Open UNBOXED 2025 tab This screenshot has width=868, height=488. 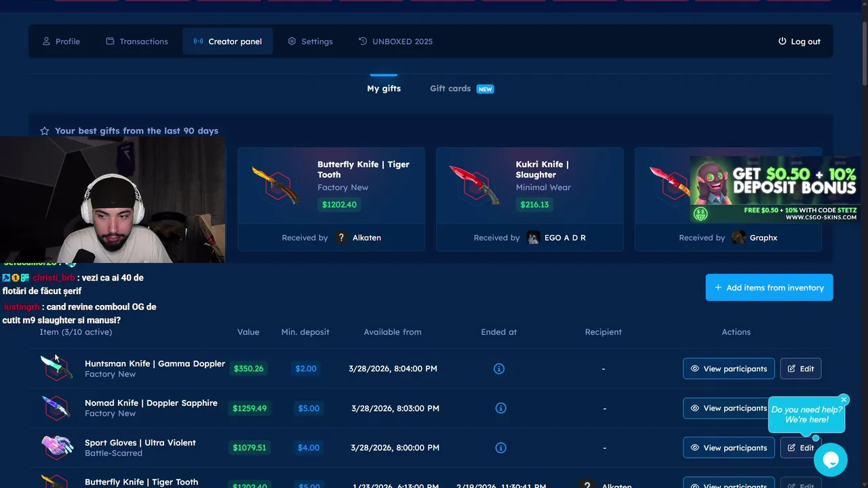tap(395, 41)
